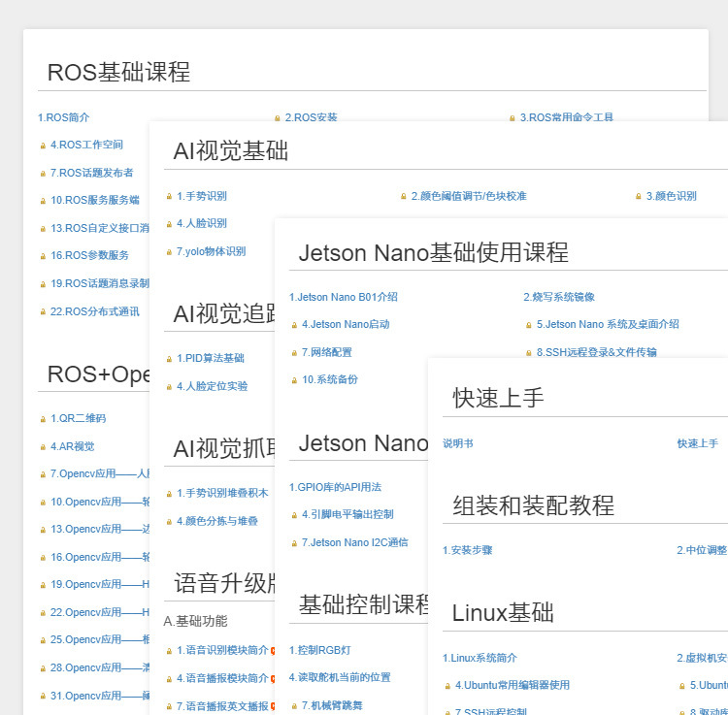This screenshot has height=715, width=728.
Task: Click the lock icon beside 4.颜色分拣与堆叠
Action: (169, 522)
